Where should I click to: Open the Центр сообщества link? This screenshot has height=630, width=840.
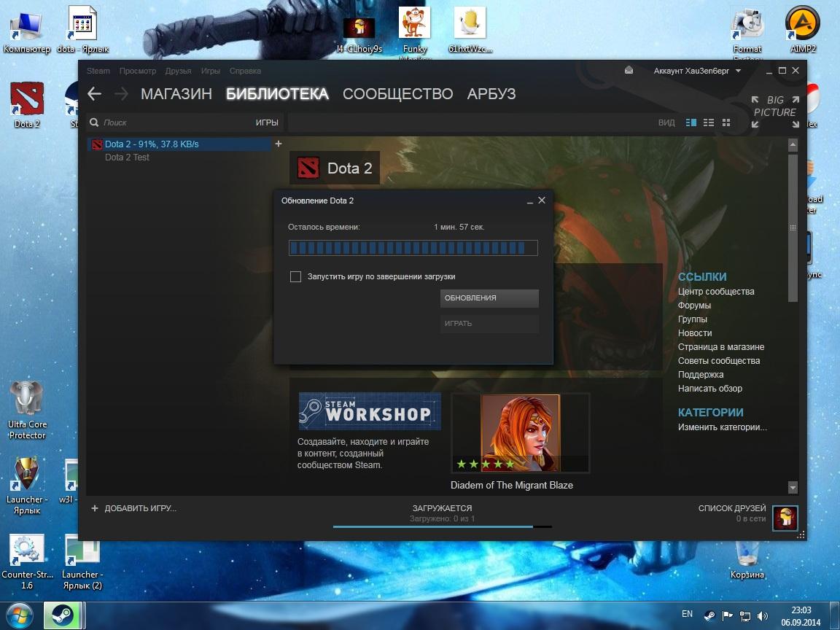pos(716,292)
